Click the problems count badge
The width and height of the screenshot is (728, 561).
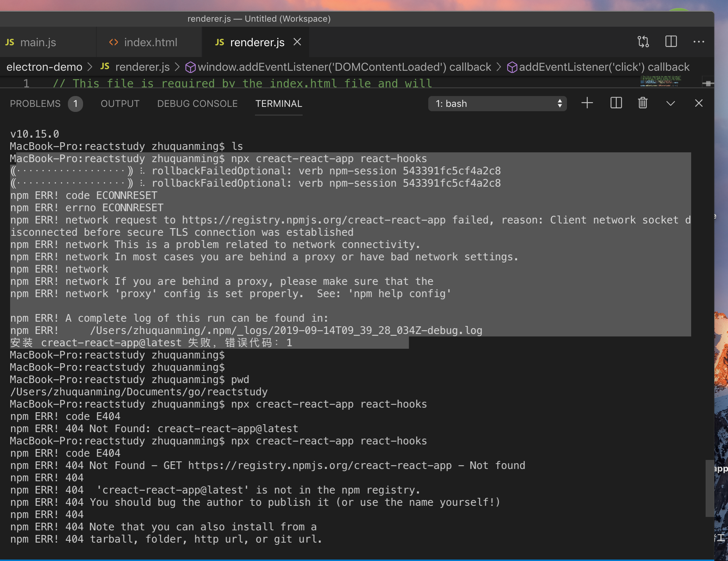coord(75,104)
